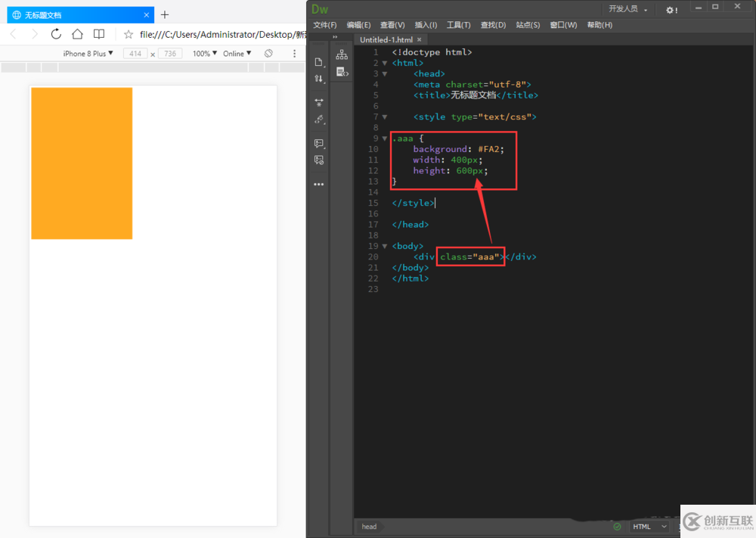Viewport: 756px width, 538px height.
Task: Open the iPhone 8 Plus device dropdown
Action: [x=88, y=54]
